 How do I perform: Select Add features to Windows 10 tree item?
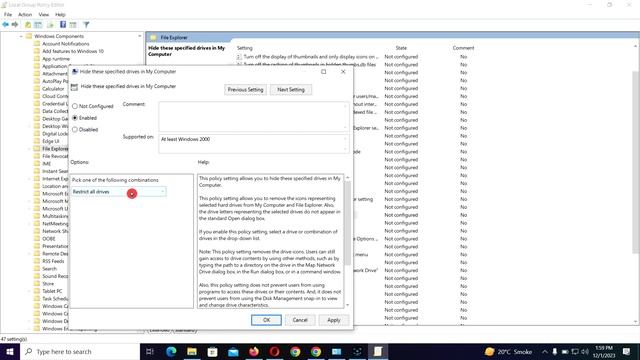pyautogui.click(x=73, y=51)
